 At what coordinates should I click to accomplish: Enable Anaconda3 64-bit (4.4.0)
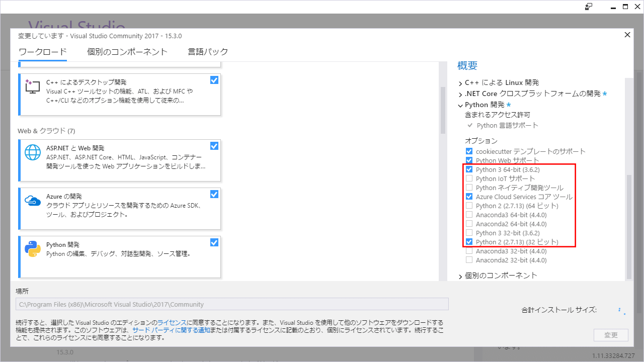coord(469,215)
